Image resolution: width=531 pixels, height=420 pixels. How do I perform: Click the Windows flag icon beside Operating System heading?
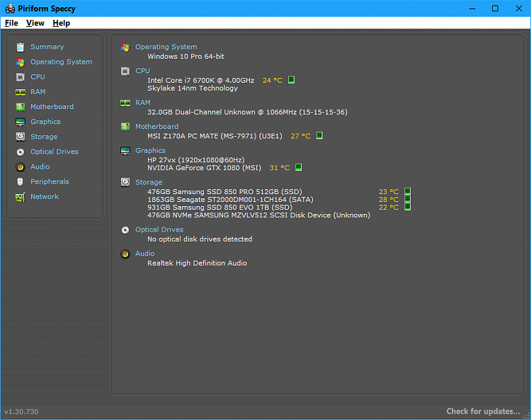click(x=125, y=47)
